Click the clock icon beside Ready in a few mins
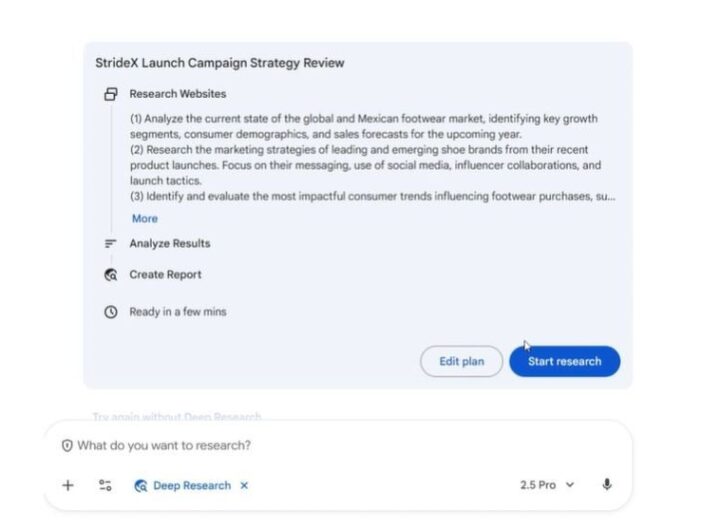The width and height of the screenshot is (720, 530). (111, 312)
